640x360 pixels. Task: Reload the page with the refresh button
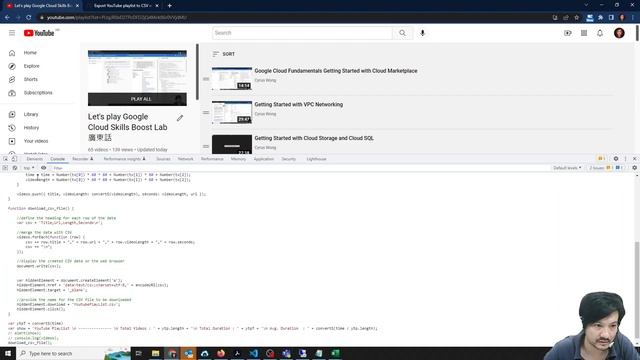29,18
